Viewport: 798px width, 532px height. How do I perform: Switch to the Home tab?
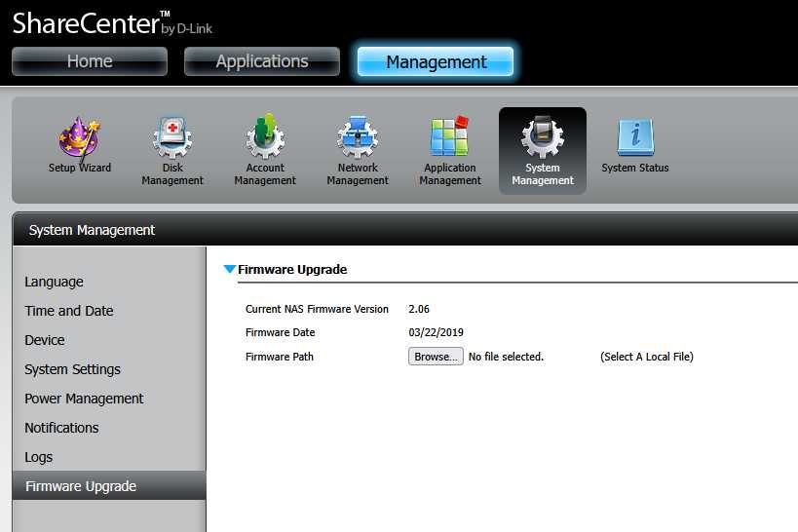coord(90,61)
